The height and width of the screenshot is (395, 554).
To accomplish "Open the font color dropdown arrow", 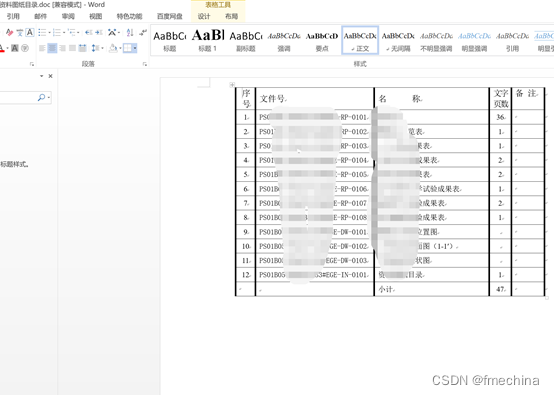I will point(7,48).
